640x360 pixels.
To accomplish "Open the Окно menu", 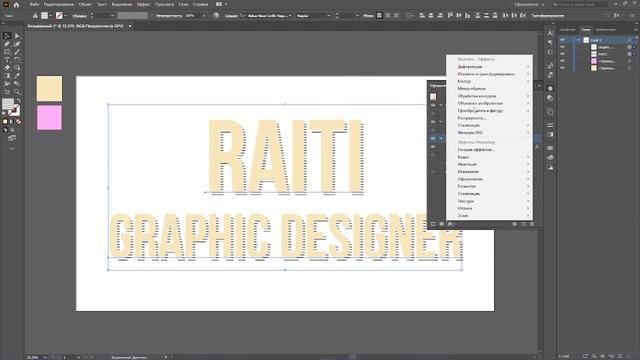I will tap(183, 4).
